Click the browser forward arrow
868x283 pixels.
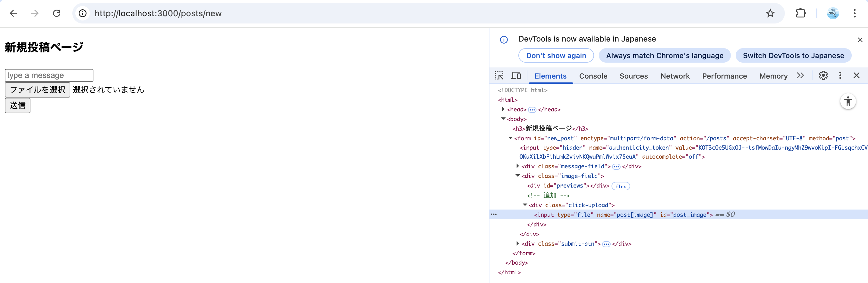click(x=35, y=14)
